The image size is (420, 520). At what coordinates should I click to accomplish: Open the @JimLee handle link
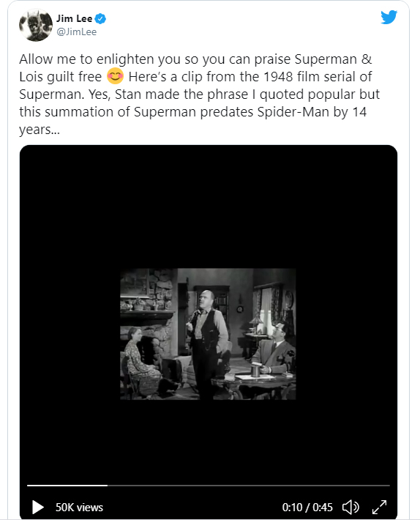point(77,31)
